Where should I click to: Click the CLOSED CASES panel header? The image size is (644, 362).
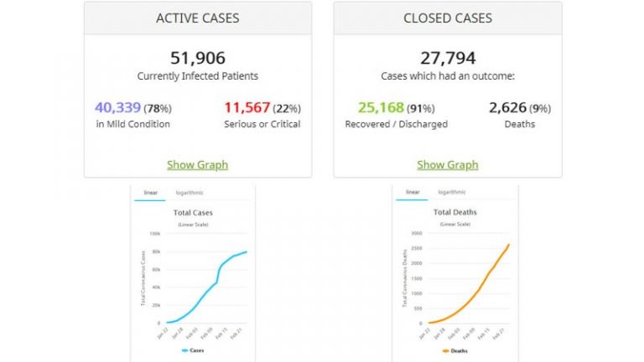[447, 18]
